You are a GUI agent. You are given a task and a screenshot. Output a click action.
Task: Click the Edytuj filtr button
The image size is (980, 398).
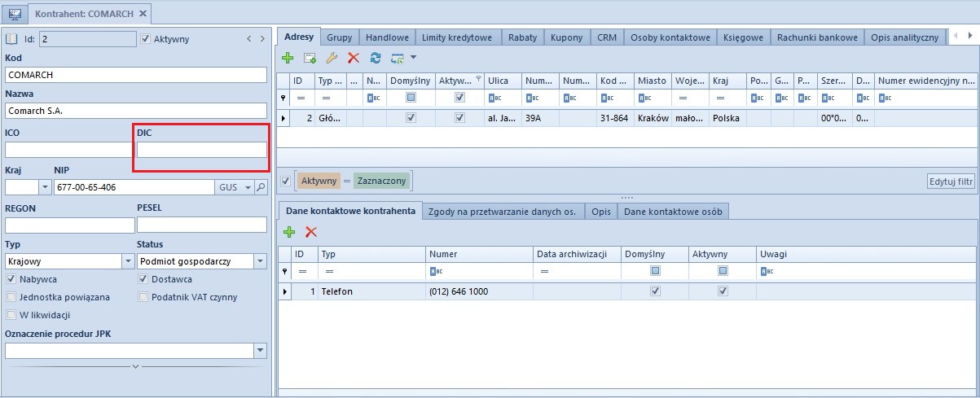point(951,182)
